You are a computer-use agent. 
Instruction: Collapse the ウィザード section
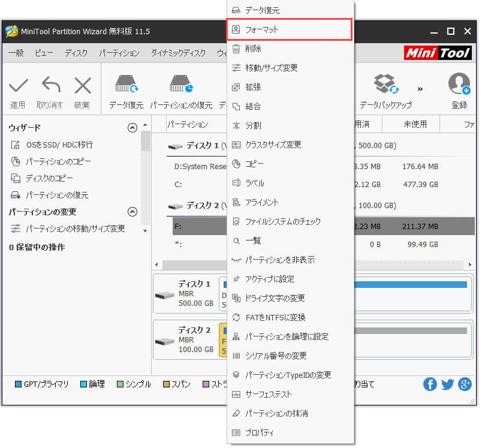pos(132,128)
